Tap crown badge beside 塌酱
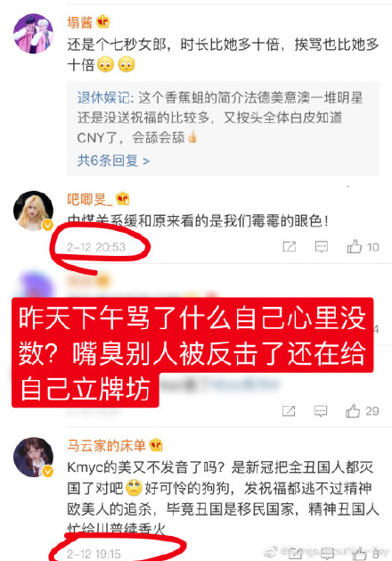 pyautogui.click(x=103, y=21)
